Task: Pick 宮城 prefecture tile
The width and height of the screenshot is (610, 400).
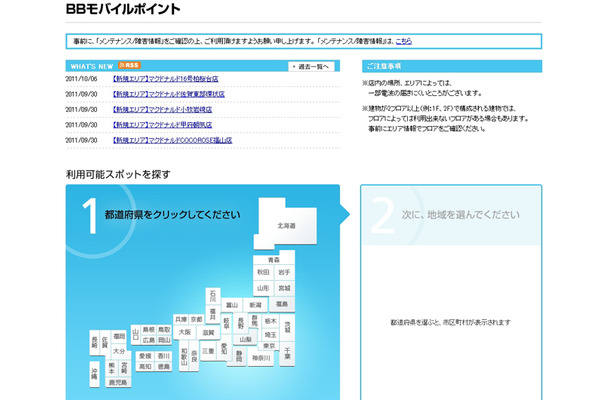Action: [x=284, y=288]
